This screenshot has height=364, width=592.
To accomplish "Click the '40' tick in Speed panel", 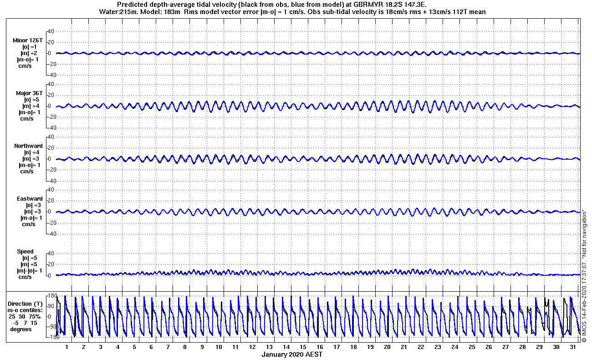I will (51, 253).
